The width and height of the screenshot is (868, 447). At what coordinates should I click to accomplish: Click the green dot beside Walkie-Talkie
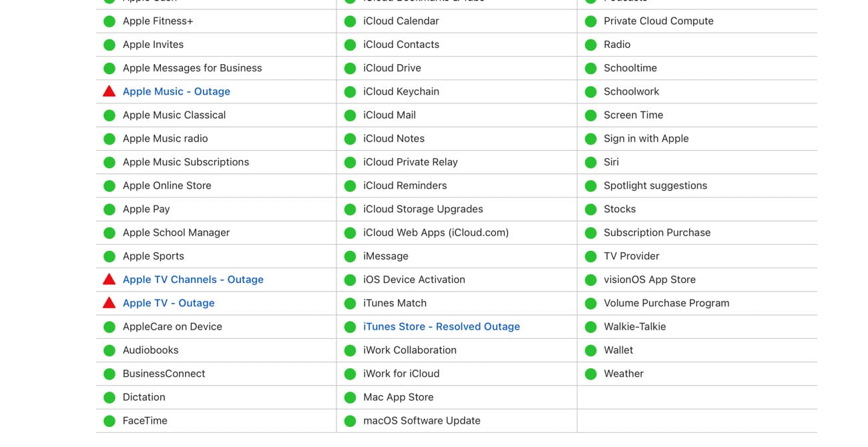click(x=590, y=327)
